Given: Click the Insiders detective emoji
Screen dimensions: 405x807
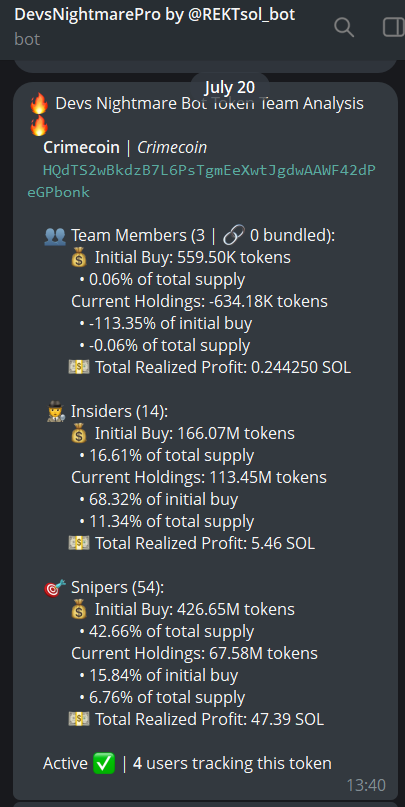Looking at the screenshot, I should click(x=55, y=411).
